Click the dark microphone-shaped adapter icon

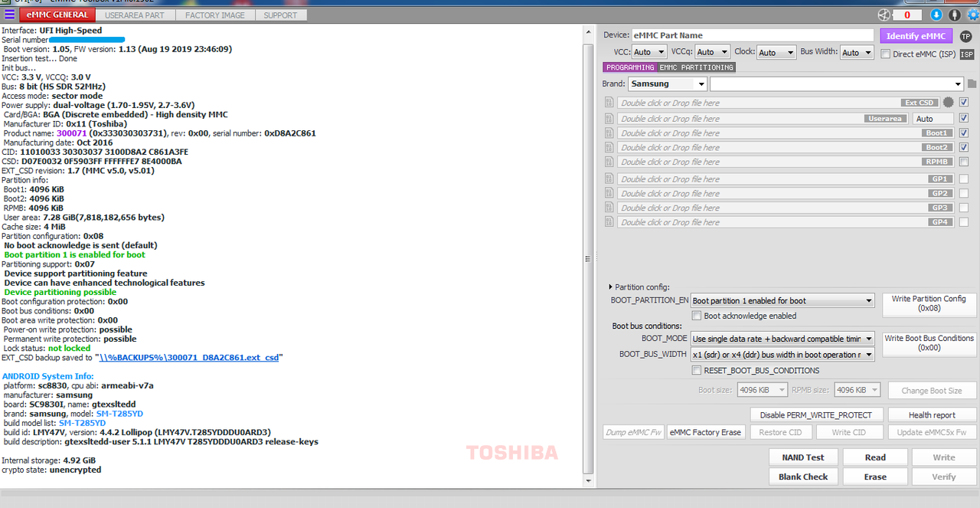955,15
